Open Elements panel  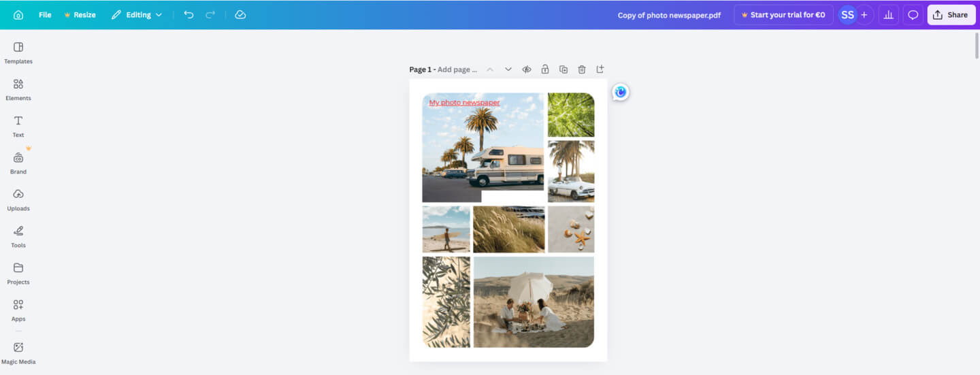(18, 89)
